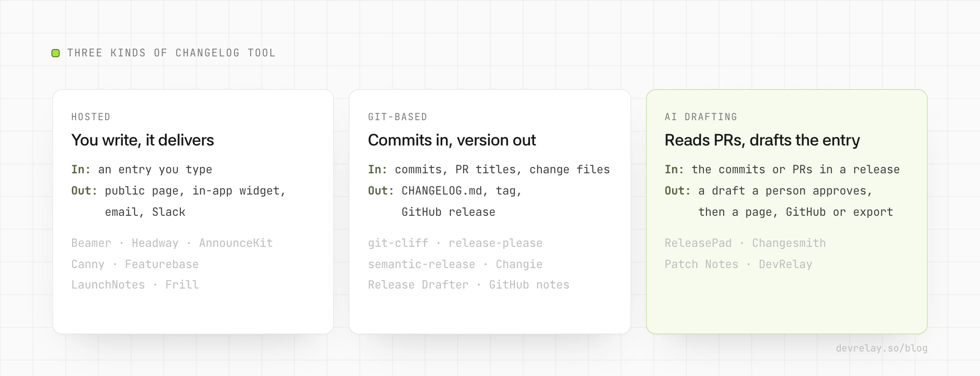Click the tool name "LaunchNotes"
The width and height of the screenshot is (980, 376).
pyautogui.click(x=108, y=285)
